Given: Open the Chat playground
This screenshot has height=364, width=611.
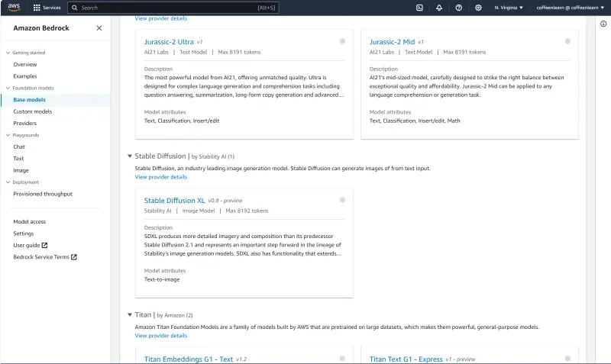Looking at the screenshot, I should click(x=18, y=147).
